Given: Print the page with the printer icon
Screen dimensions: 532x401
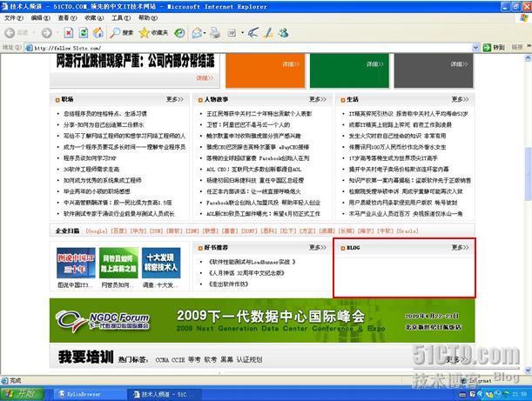Looking at the screenshot, I should tap(215, 33).
